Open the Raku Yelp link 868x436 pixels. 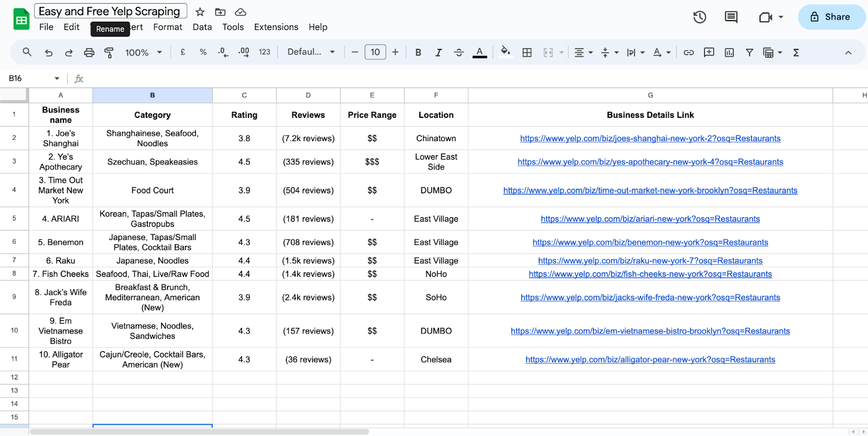point(650,261)
